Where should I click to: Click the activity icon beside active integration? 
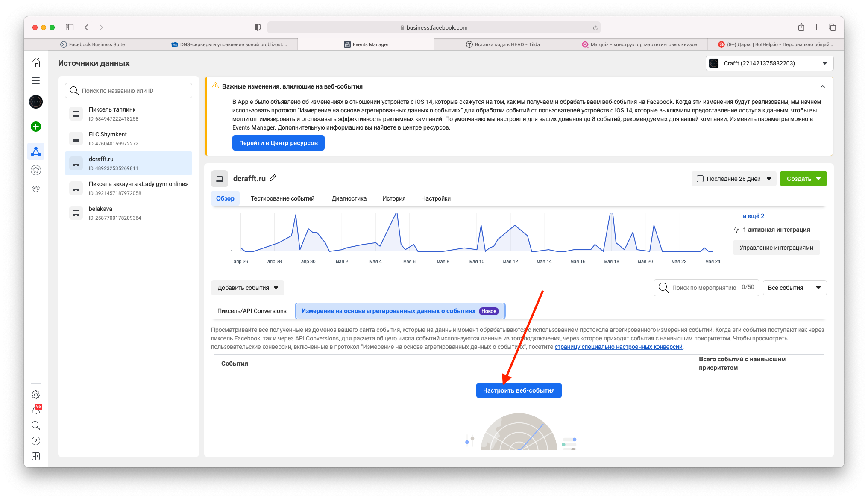[x=736, y=230]
